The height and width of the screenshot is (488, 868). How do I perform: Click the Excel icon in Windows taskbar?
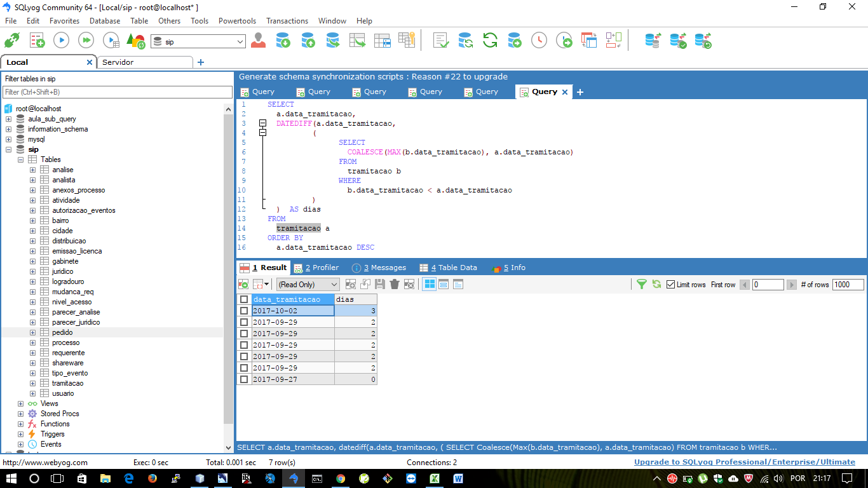tap(435, 478)
